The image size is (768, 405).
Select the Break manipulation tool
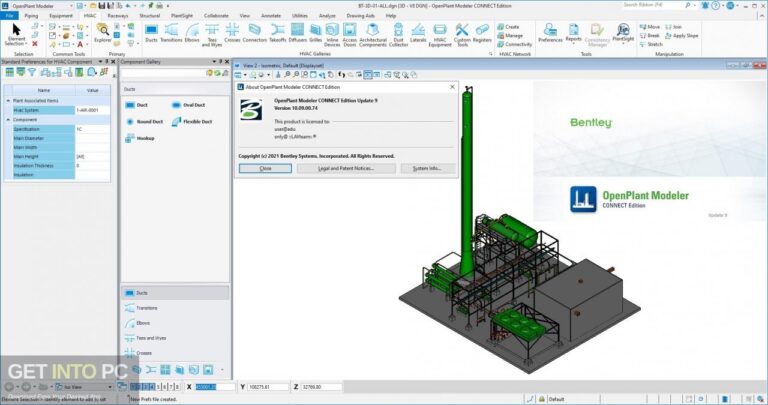click(650, 36)
